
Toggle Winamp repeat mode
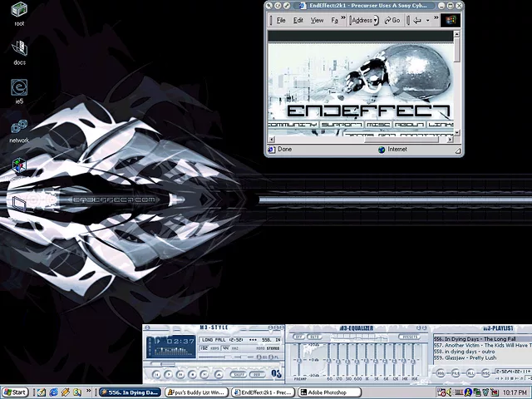[x=257, y=375]
